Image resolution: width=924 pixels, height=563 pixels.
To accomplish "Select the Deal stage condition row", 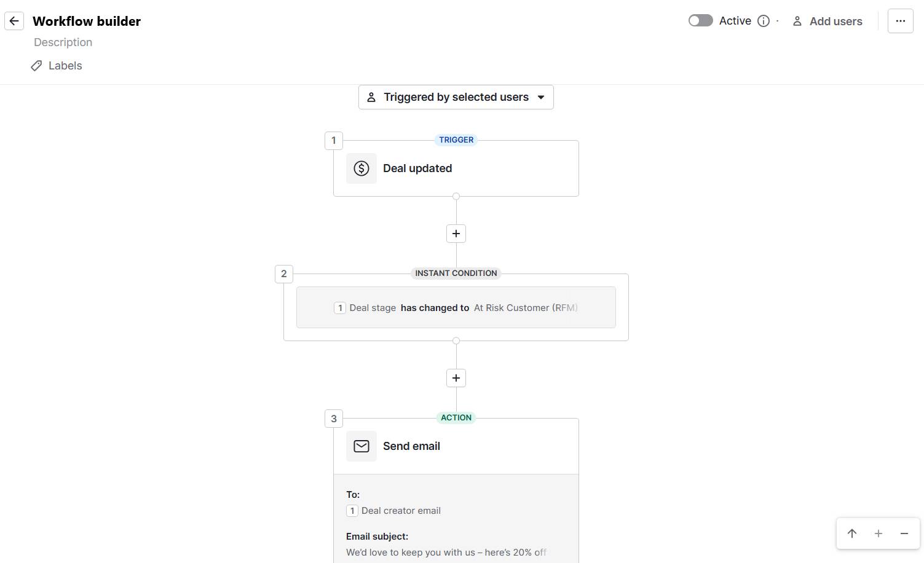I will pyautogui.click(x=456, y=307).
